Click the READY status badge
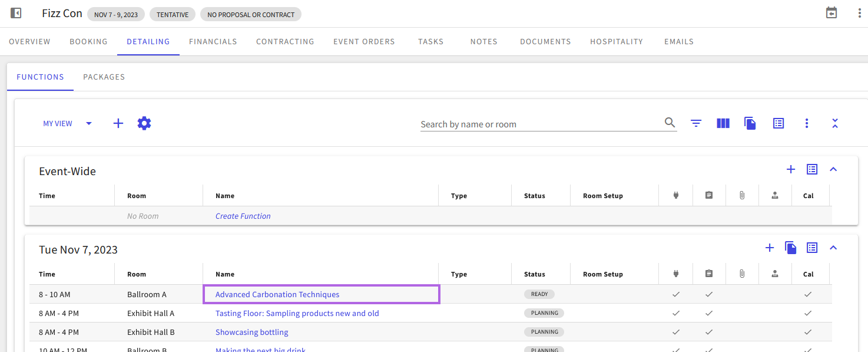Viewport: 868px width, 352px height. pos(539,294)
